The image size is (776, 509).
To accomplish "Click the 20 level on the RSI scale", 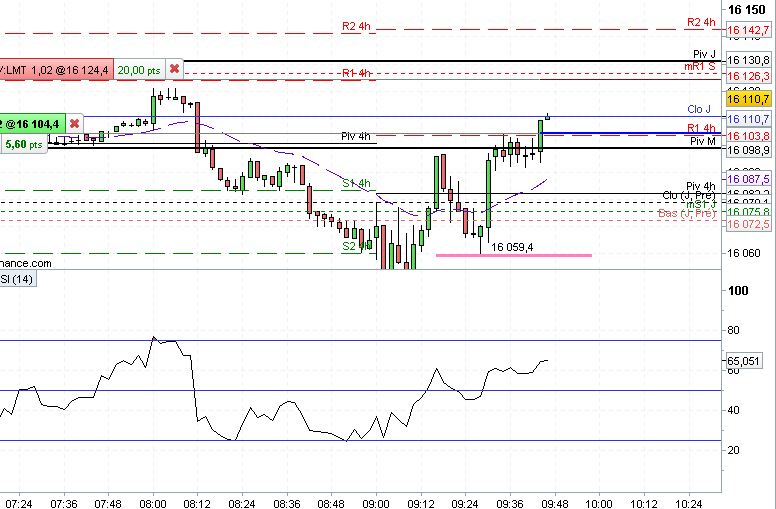I will (733, 450).
